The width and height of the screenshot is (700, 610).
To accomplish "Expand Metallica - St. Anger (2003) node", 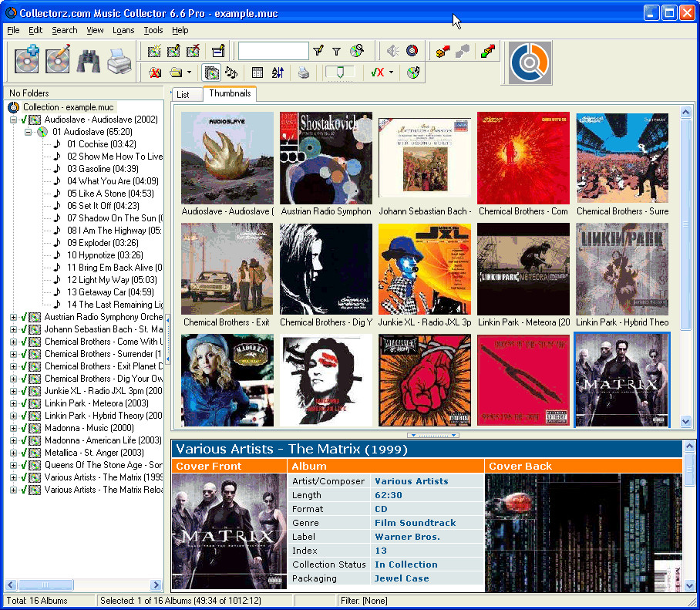I will pos(13,453).
